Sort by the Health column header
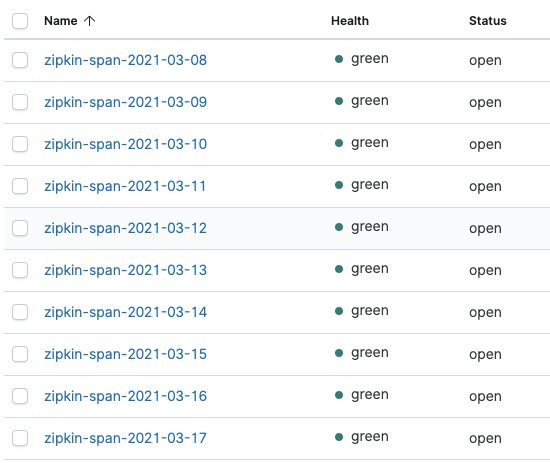 tap(350, 21)
